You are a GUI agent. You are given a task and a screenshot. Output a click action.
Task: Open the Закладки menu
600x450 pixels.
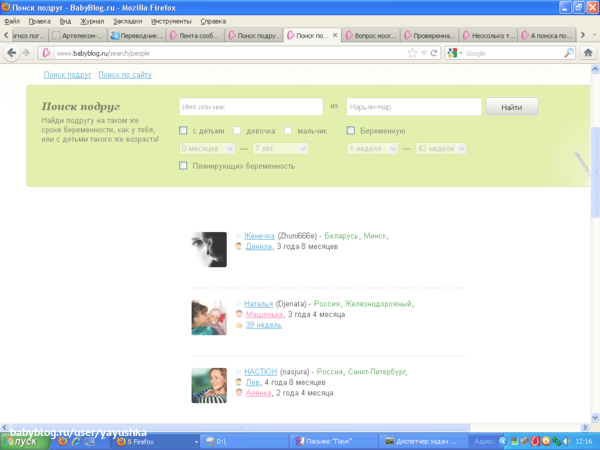tap(127, 21)
